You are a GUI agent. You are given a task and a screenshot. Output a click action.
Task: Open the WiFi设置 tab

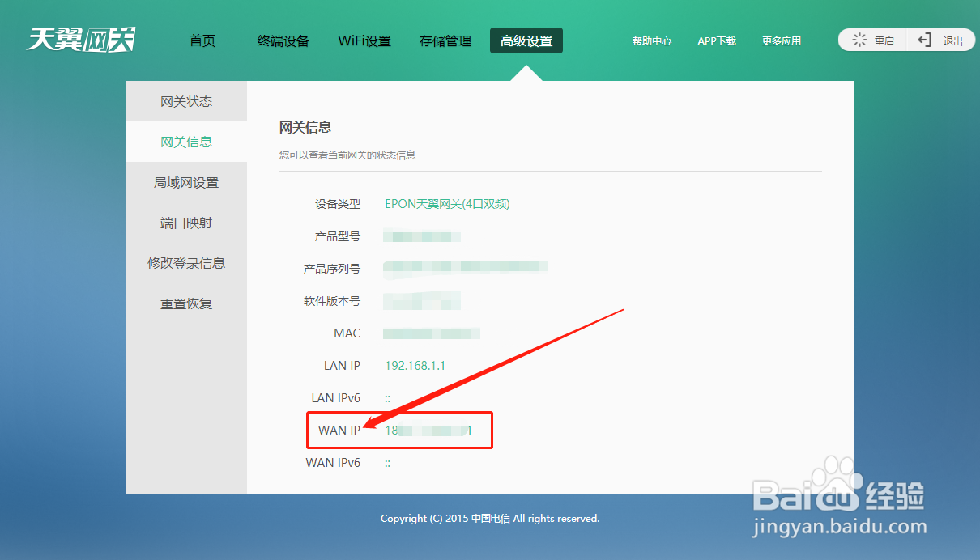tap(364, 40)
